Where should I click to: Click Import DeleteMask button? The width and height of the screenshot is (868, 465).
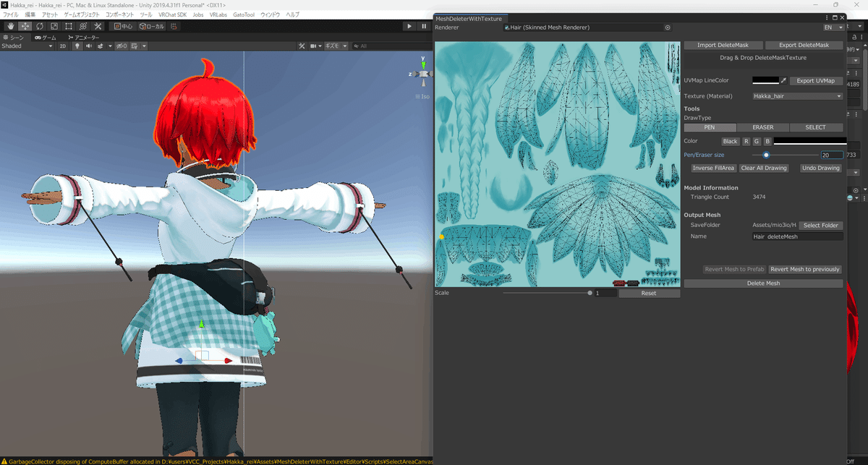(x=723, y=45)
